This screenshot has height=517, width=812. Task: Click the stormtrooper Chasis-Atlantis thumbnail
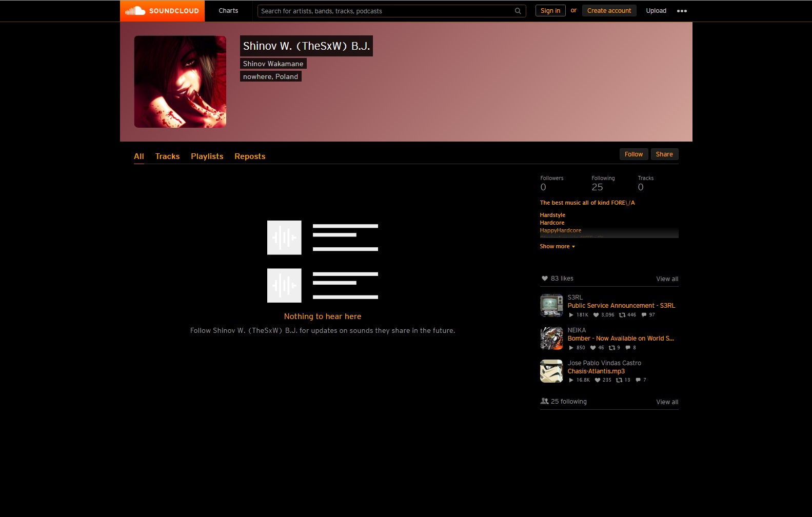551,371
